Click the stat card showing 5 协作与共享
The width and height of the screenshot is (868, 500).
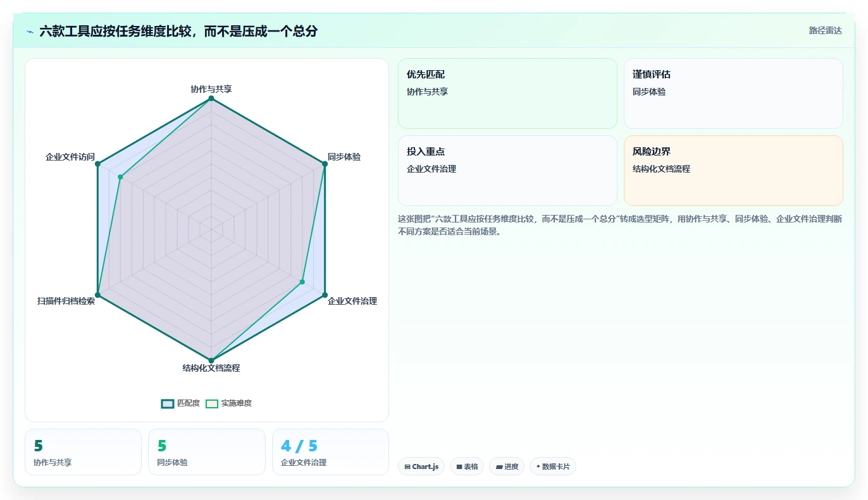[83, 452]
